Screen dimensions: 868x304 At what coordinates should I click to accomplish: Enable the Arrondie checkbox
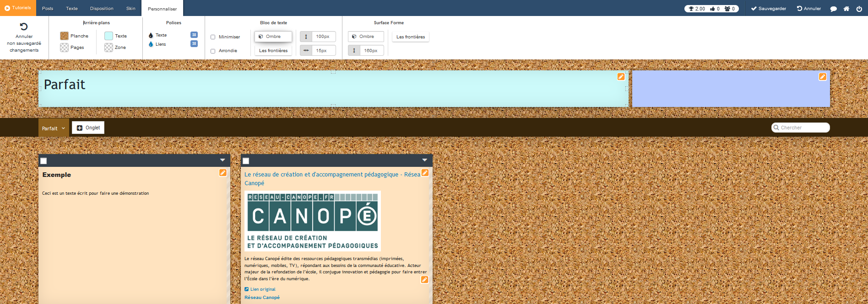[x=213, y=51]
